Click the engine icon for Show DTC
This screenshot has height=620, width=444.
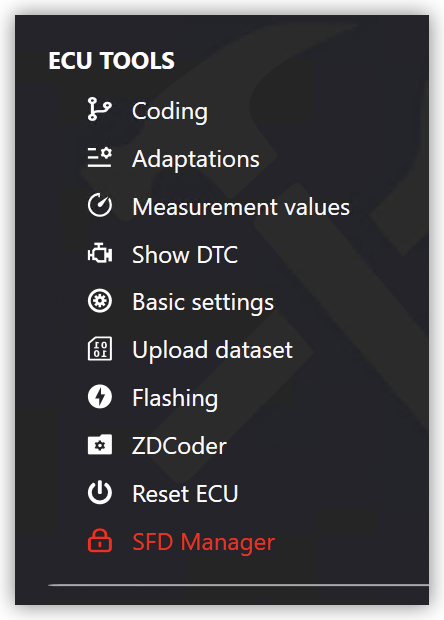click(100, 253)
